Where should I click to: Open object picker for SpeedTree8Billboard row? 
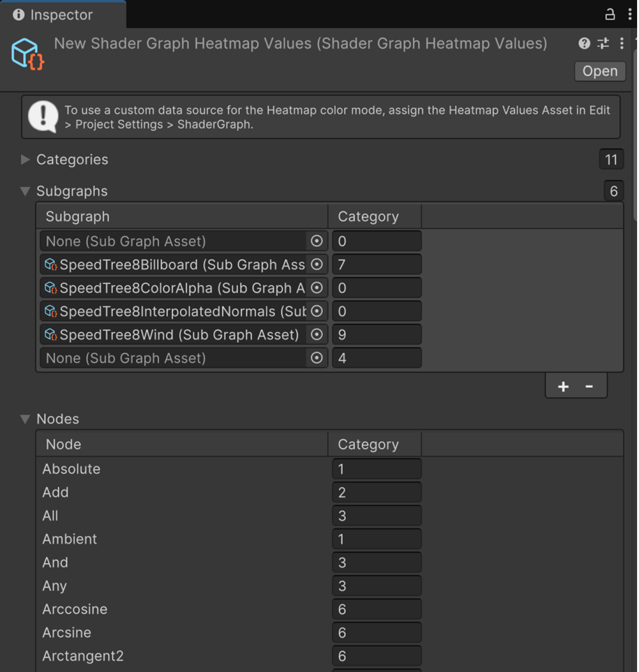pos(317,265)
